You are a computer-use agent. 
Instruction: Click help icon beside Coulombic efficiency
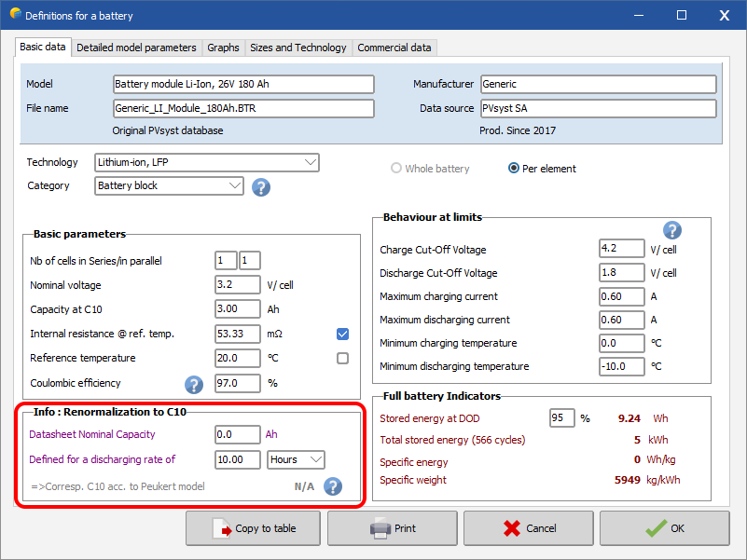[194, 384]
